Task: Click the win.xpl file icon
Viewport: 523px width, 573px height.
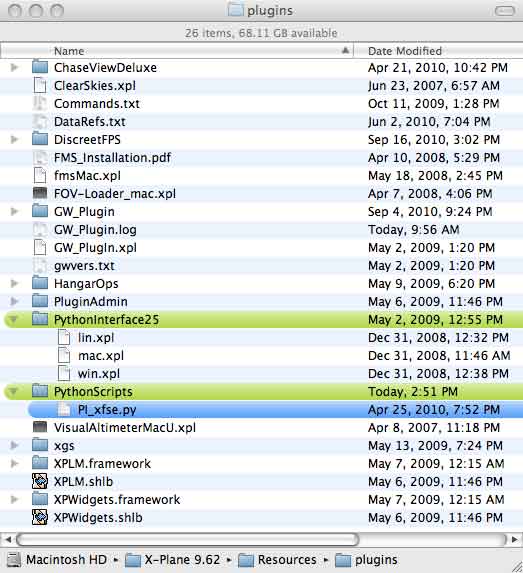Action: coord(64,373)
